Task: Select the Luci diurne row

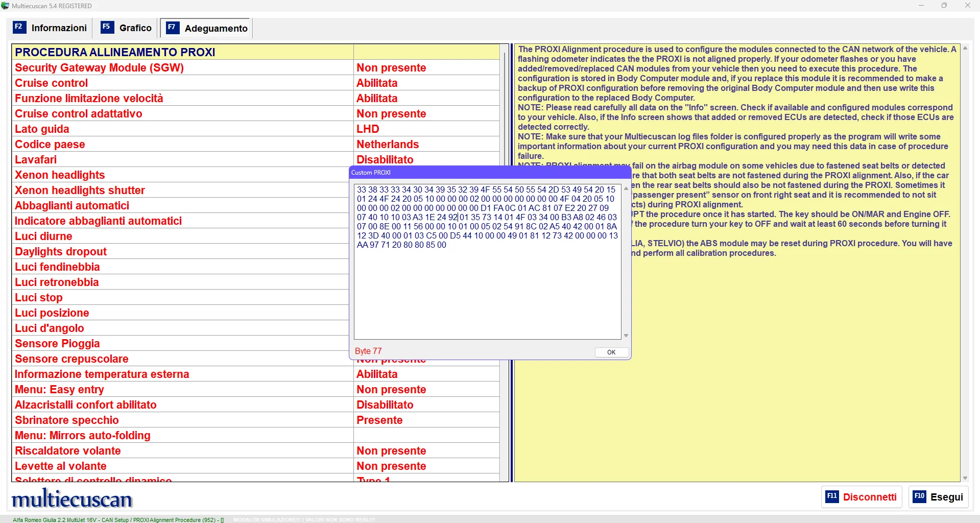Action: click(x=181, y=236)
